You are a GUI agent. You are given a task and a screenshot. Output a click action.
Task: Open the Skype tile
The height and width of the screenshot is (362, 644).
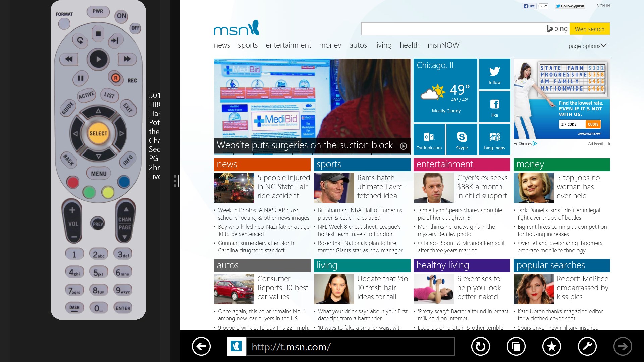[462, 139]
